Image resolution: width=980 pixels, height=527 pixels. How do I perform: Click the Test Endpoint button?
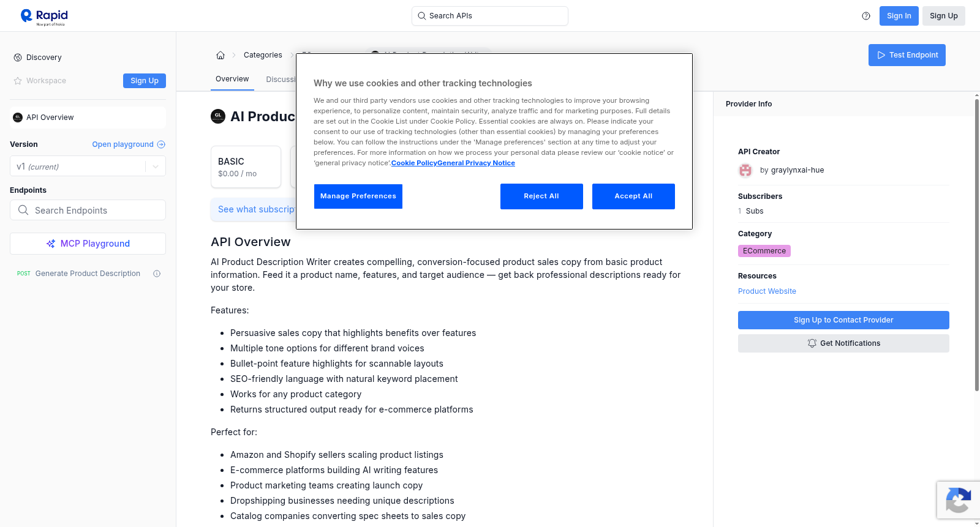[907, 55]
